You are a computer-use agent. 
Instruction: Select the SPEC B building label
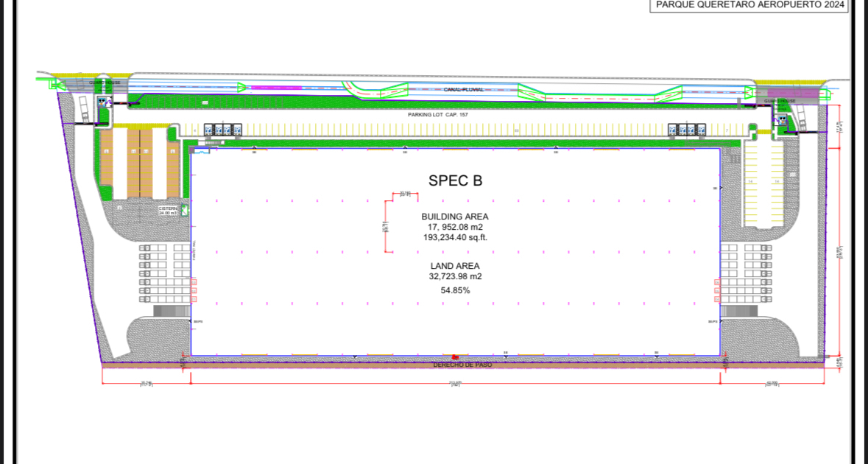[455, 180]
